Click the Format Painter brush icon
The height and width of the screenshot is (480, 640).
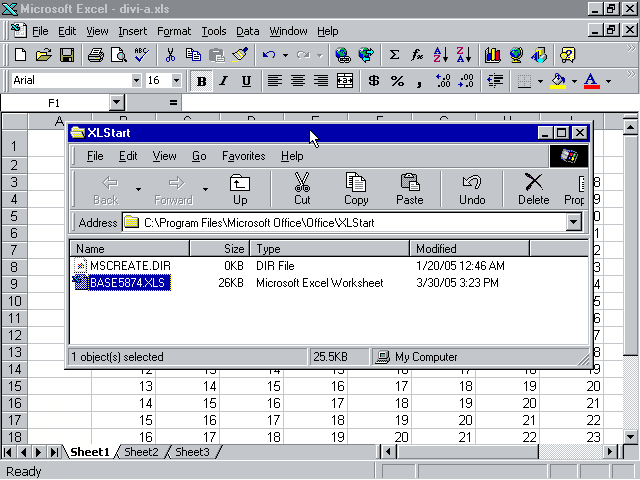pos(240,55)
